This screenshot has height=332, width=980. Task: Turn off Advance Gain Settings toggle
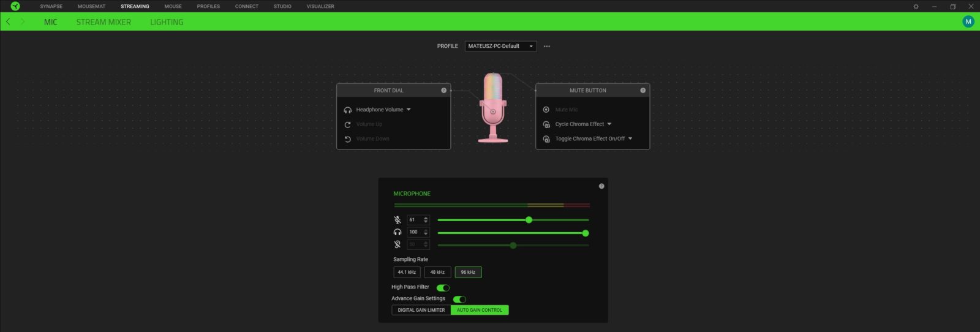pos(459,299)
